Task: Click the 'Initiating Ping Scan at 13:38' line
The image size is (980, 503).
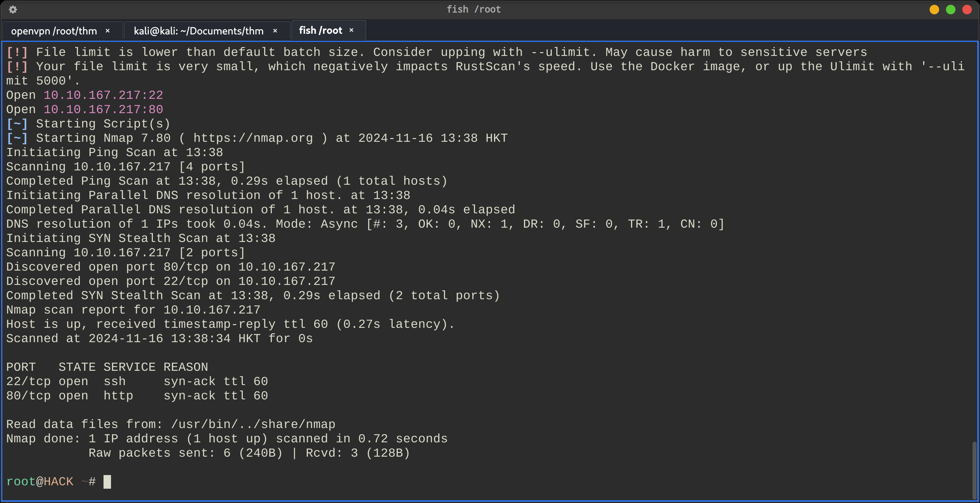Action: [x=114, y=153]
